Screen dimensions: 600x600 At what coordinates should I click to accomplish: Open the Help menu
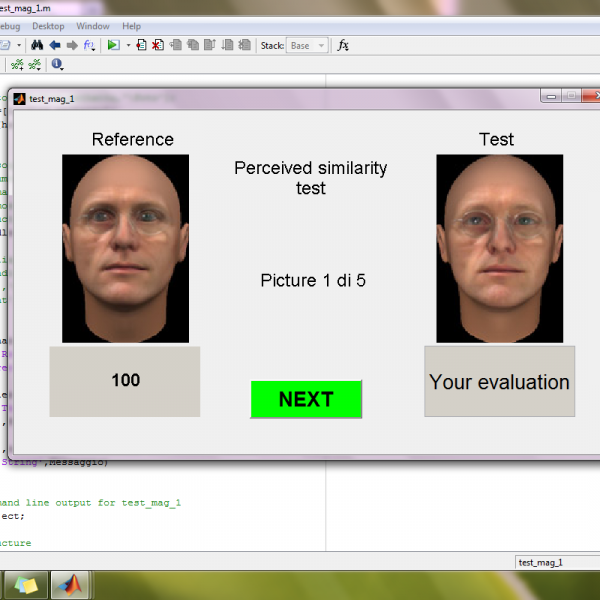tap(132, 26)
